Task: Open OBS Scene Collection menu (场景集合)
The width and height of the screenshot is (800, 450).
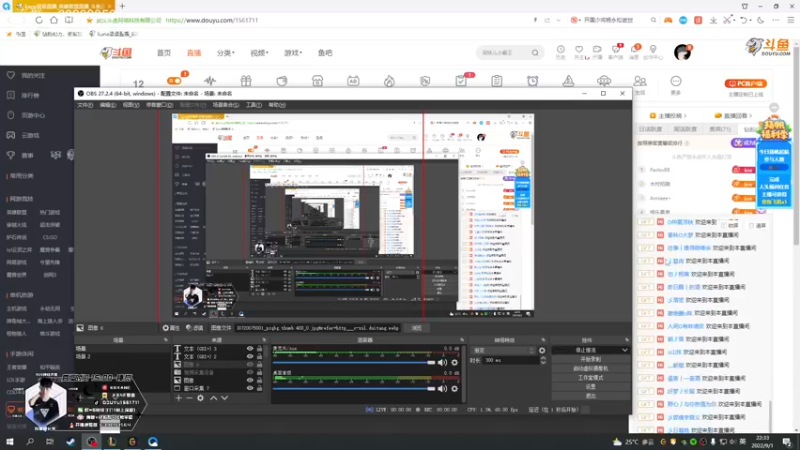Action: (x=226, y=105)
